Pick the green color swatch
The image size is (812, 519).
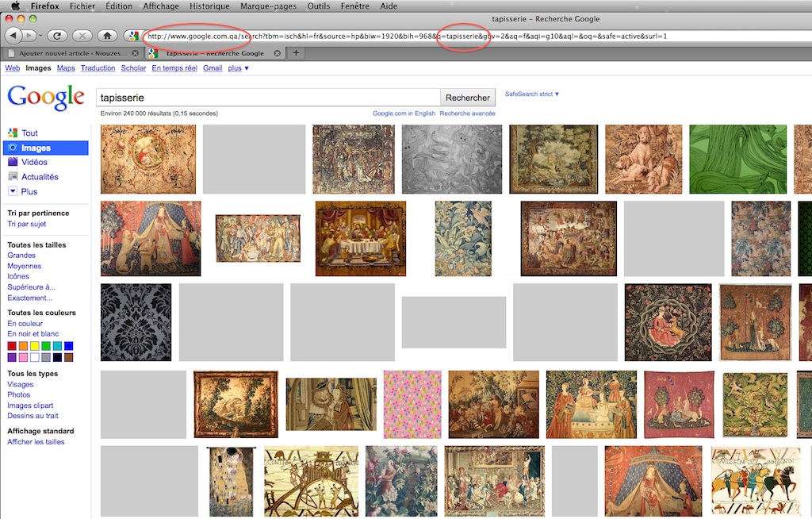coord(46,346)
